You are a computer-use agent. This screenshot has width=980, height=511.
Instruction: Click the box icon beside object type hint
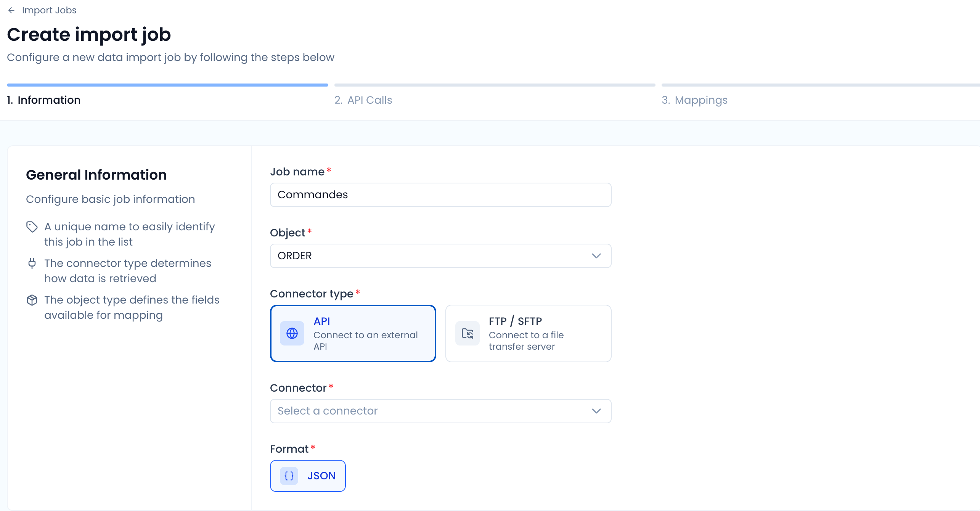[x=32, y=300]
